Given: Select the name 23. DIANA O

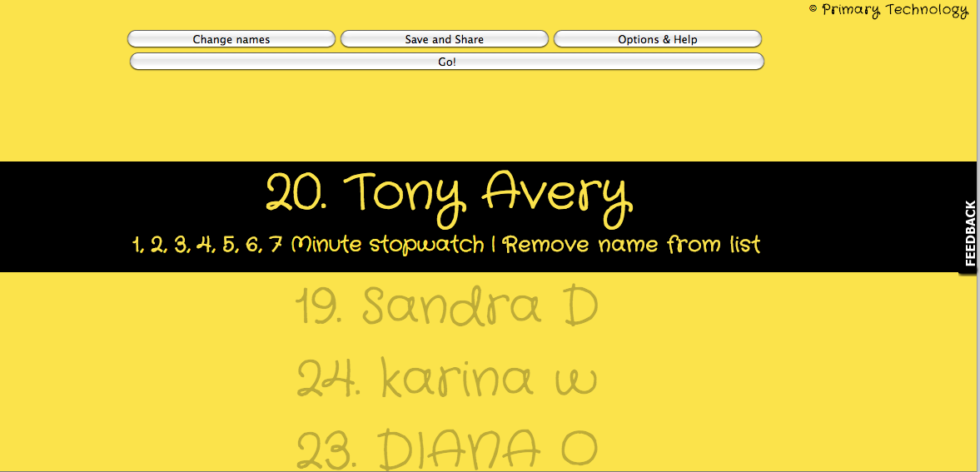Looking at the screenshot, I should tap(447, 449).
